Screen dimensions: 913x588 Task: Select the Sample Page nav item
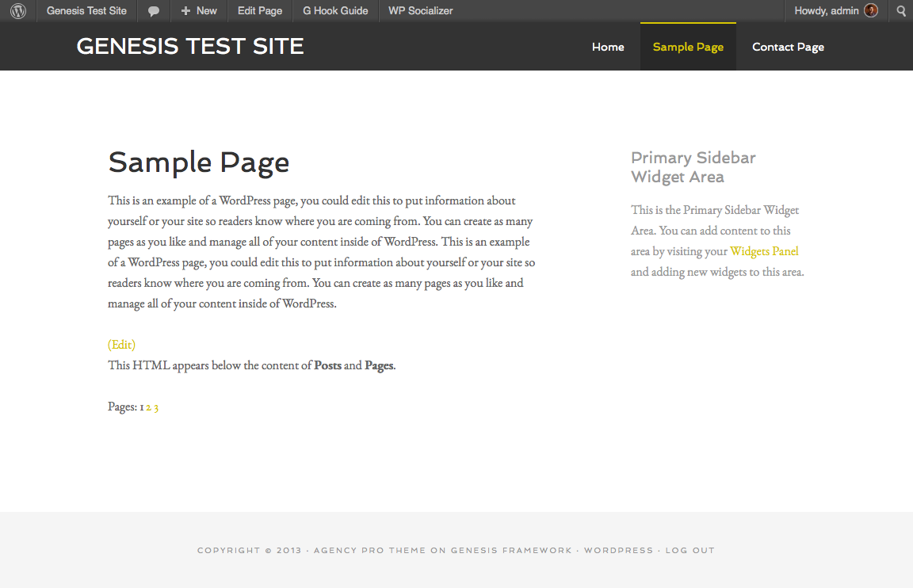coord(688,48)
